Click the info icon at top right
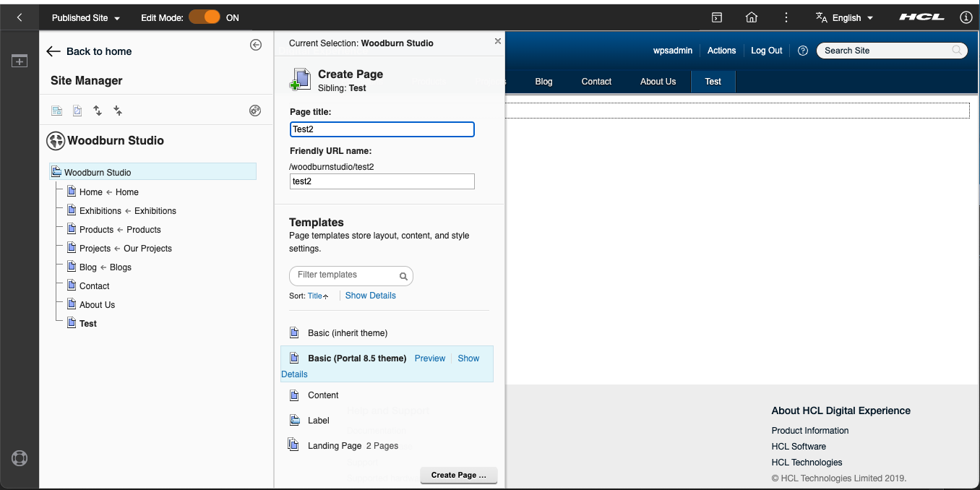The width and height of the screenshot is (980, 490). [x=966, y=17]
